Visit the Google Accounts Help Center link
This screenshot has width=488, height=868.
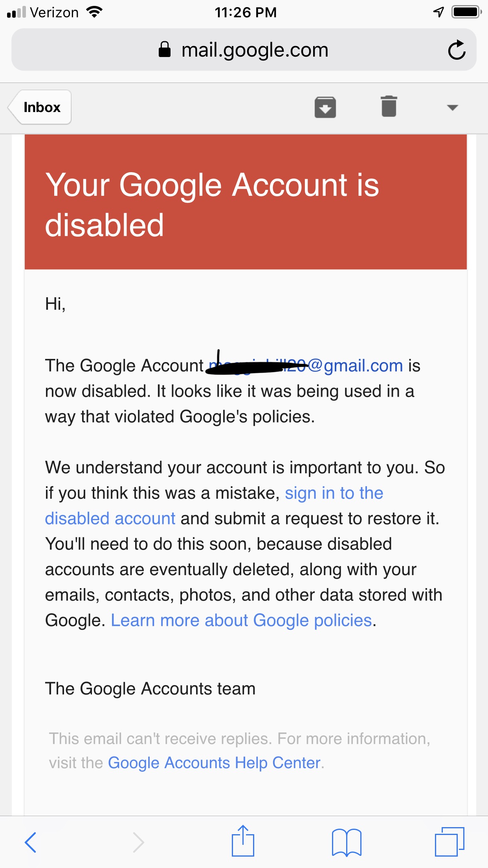214,763
